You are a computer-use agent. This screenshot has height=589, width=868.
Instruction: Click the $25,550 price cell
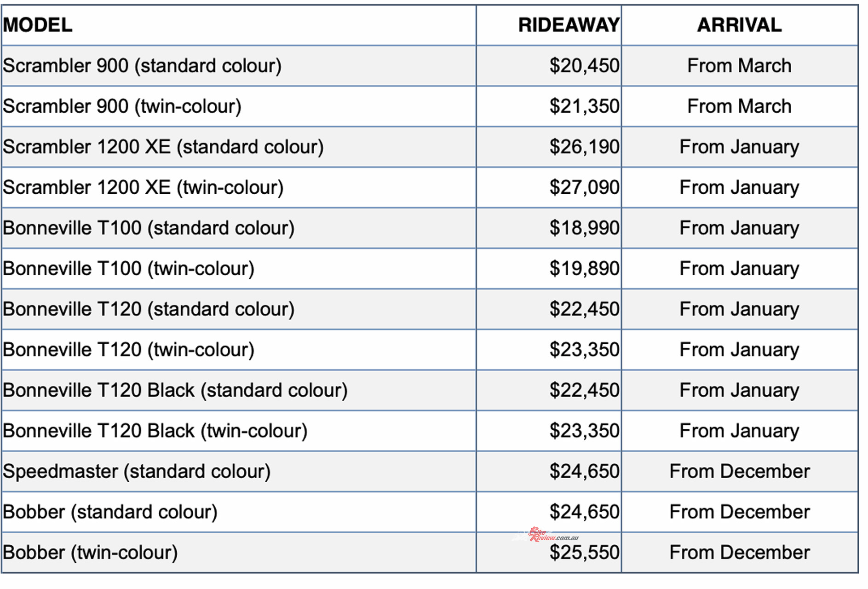tap(584, 552)
